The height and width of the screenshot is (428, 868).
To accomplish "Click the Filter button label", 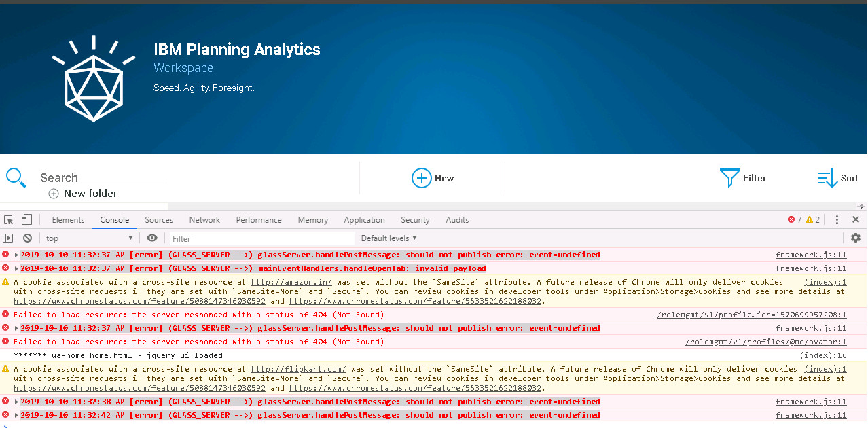I will 755,178.
